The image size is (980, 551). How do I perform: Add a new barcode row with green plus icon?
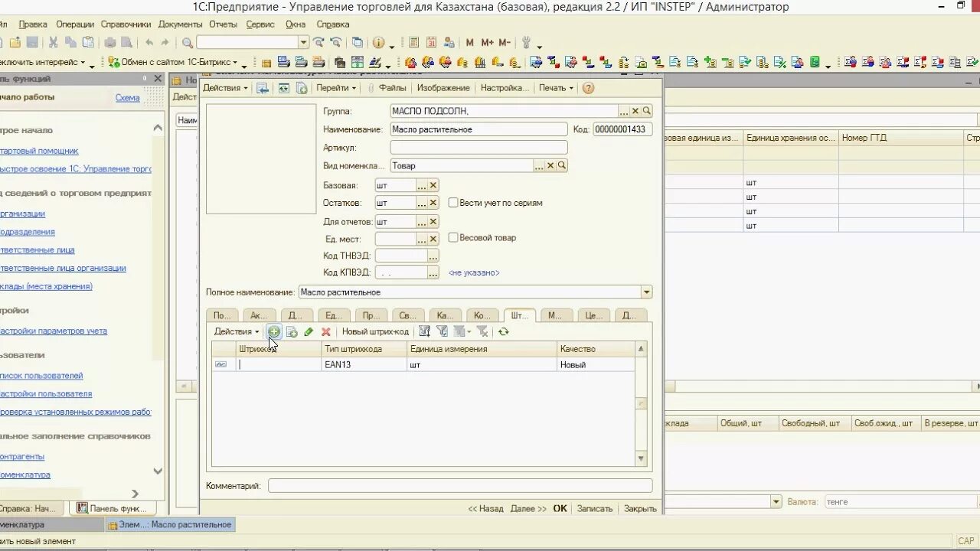pyautogui.click(x=273, y=331)
